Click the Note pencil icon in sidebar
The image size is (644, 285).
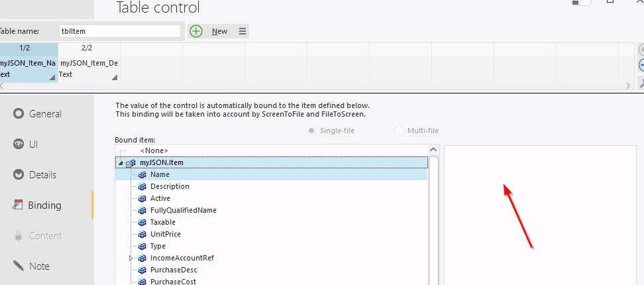point(19,266)
